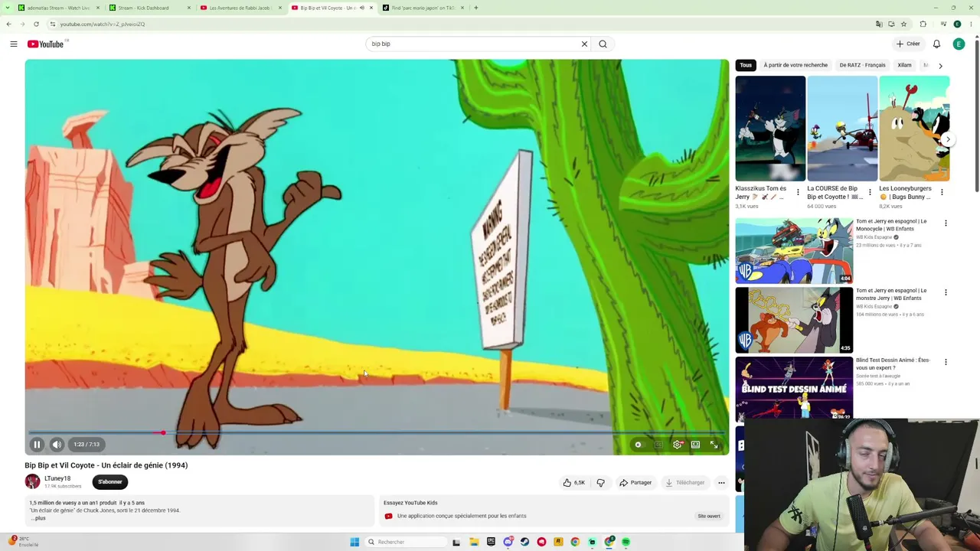Reload the YouTube page

(36, 24)
